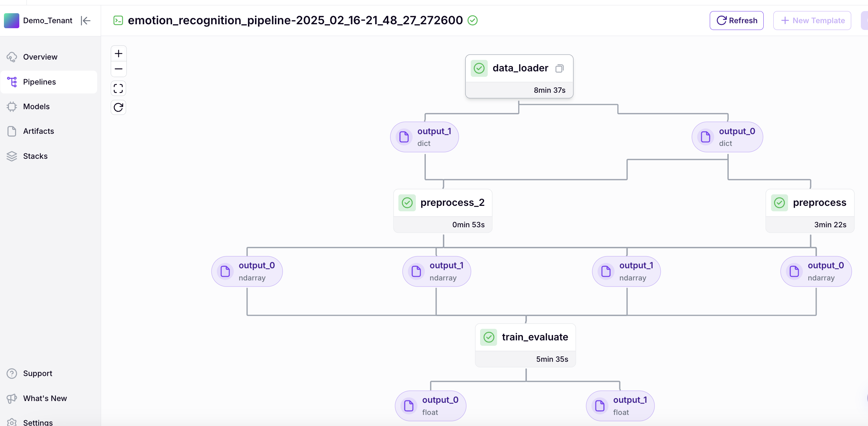Copy the data_loader step name icon
This screenshot has width=868, height=426.
click(559, 68)
